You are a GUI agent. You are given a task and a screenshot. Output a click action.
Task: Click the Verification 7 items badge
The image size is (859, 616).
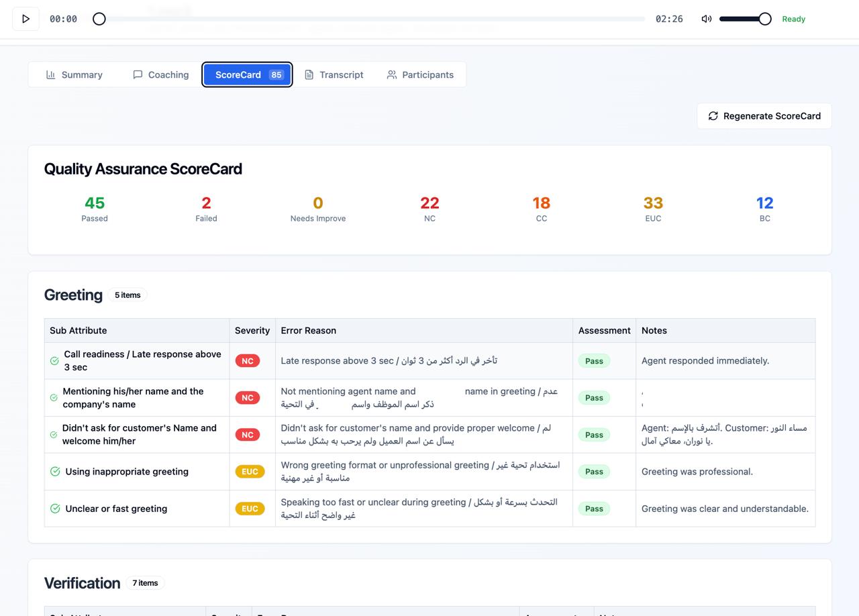(x=145, y=583)
